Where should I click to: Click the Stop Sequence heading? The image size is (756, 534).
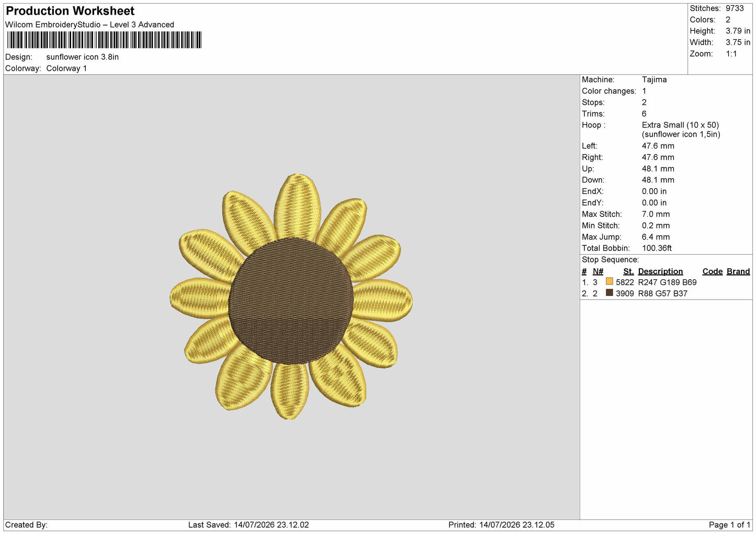tap(611, 260)
